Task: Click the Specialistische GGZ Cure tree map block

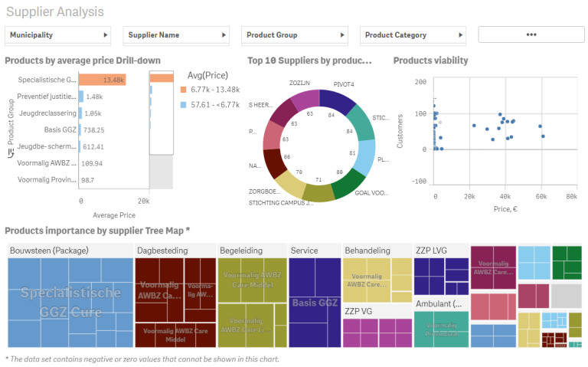Action: (x=70, y=303)
